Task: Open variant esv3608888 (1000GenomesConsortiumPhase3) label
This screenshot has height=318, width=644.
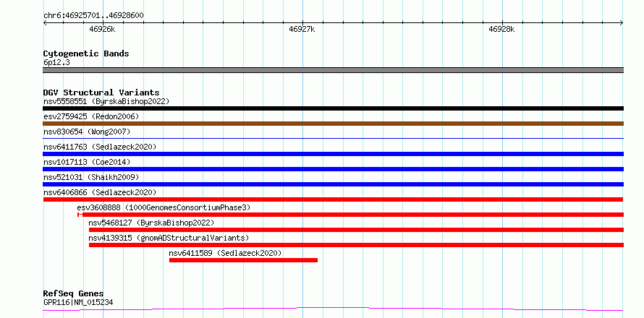Action: [164, 207]
